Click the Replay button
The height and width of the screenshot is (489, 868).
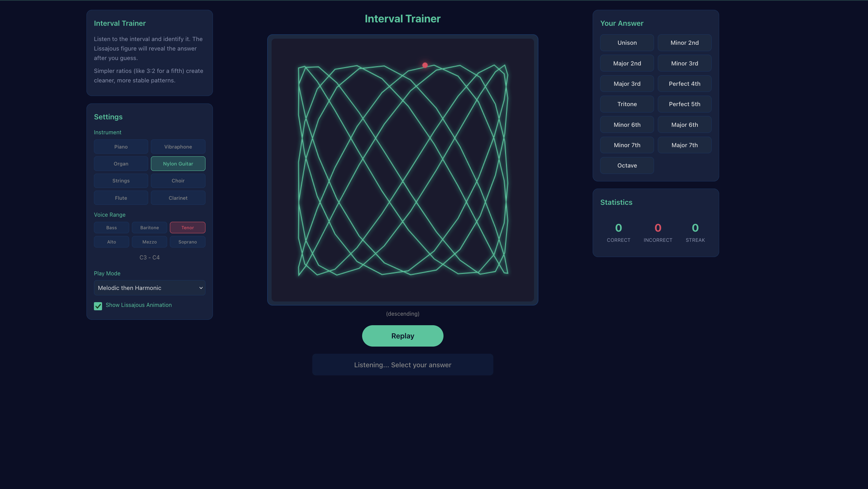tap(403, 336)
